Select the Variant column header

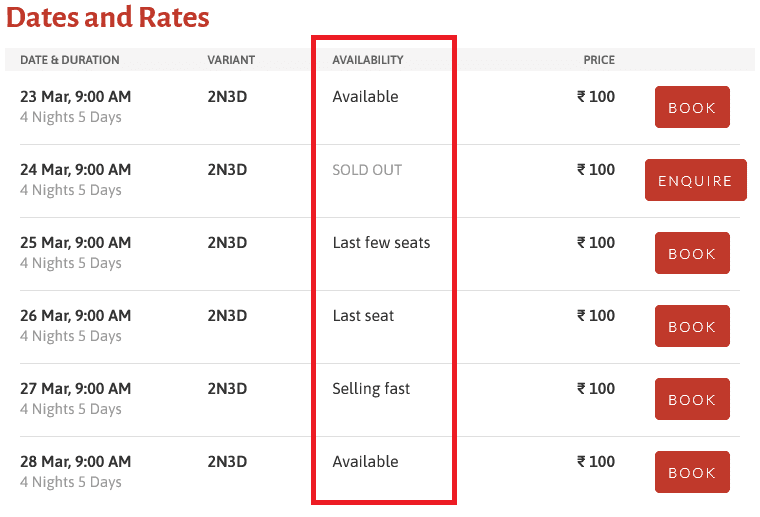(x=231, y=60)
